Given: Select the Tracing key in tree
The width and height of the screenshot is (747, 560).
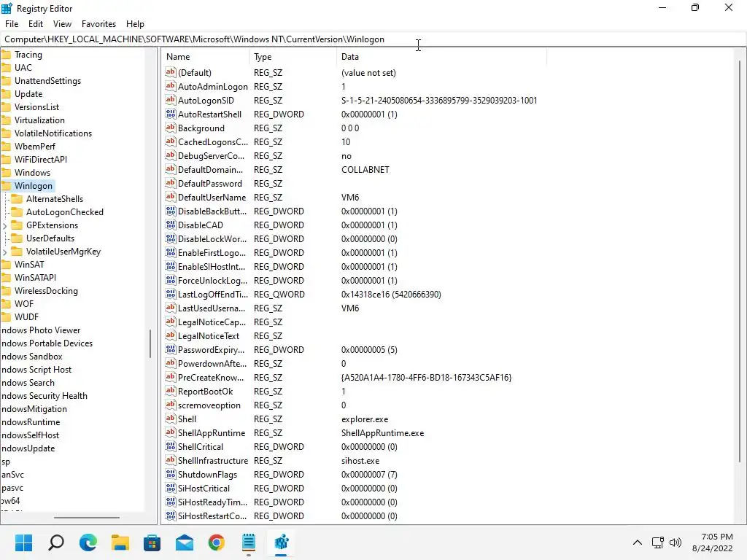Looking at the screenshot, I should click(x=28, y=55).
